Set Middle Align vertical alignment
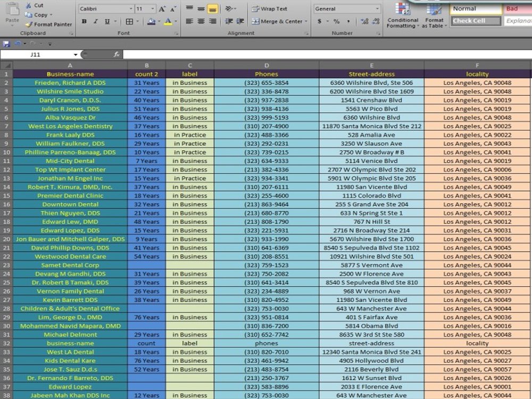This screenshot has height=399, width=532. point(201,9)
